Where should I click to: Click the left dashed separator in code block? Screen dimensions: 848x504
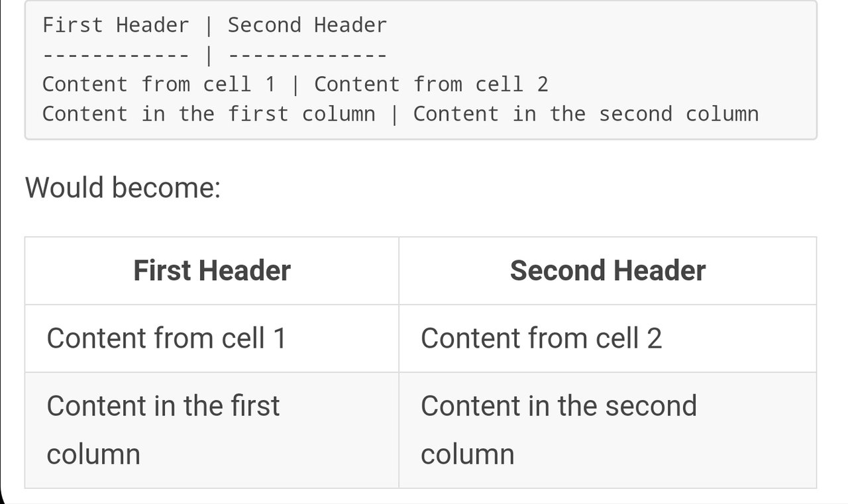pos(115,56)
